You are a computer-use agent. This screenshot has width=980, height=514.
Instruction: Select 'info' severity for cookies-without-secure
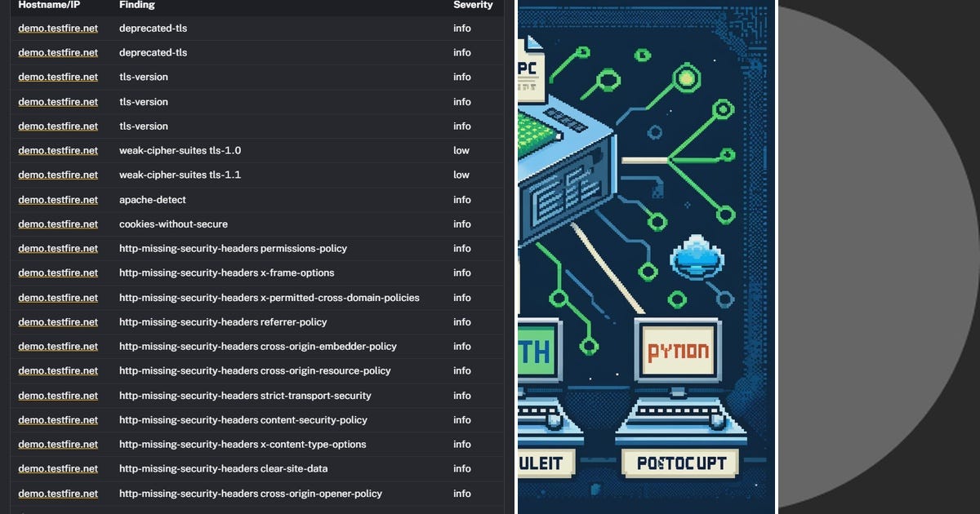coord(462,224)
